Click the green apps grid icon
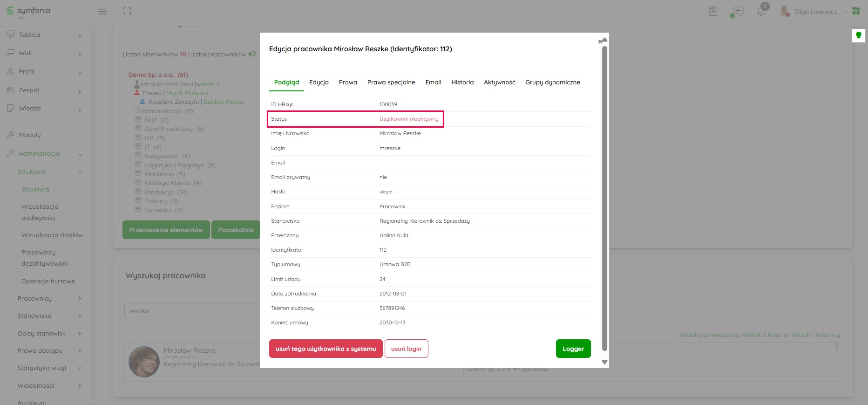 tap(856, 11)
